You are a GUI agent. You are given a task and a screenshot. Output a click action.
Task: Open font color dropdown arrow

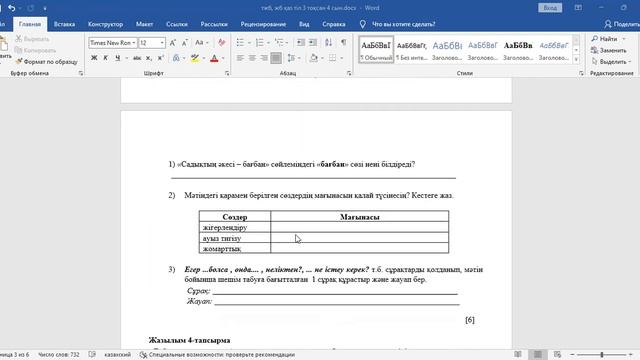[223, 58]
